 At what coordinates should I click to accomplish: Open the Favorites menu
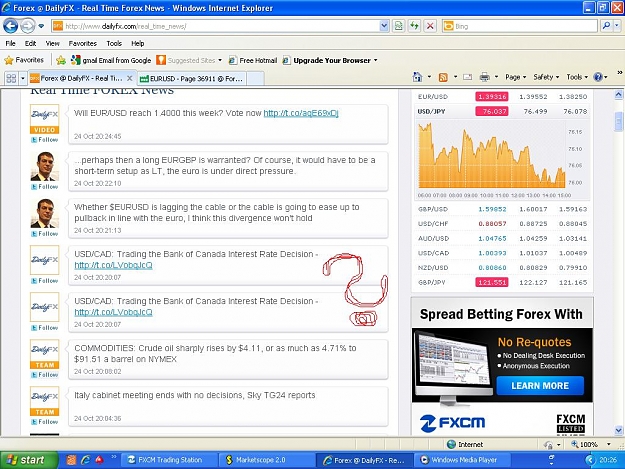(x=83, y=43)
